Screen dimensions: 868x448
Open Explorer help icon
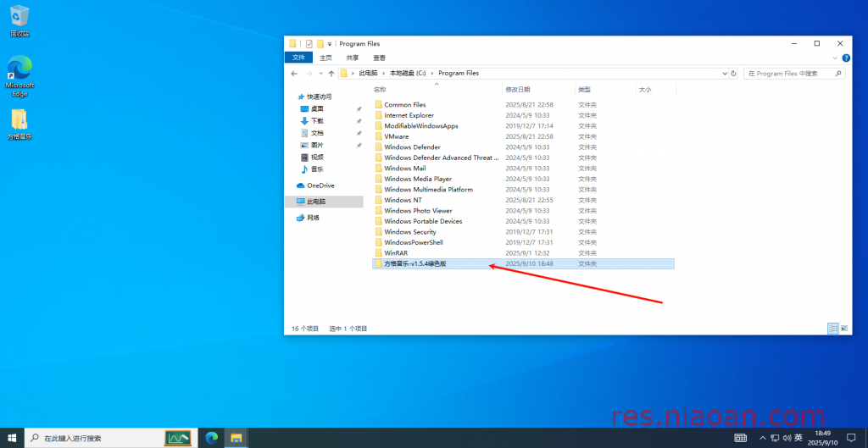[846, 58]
